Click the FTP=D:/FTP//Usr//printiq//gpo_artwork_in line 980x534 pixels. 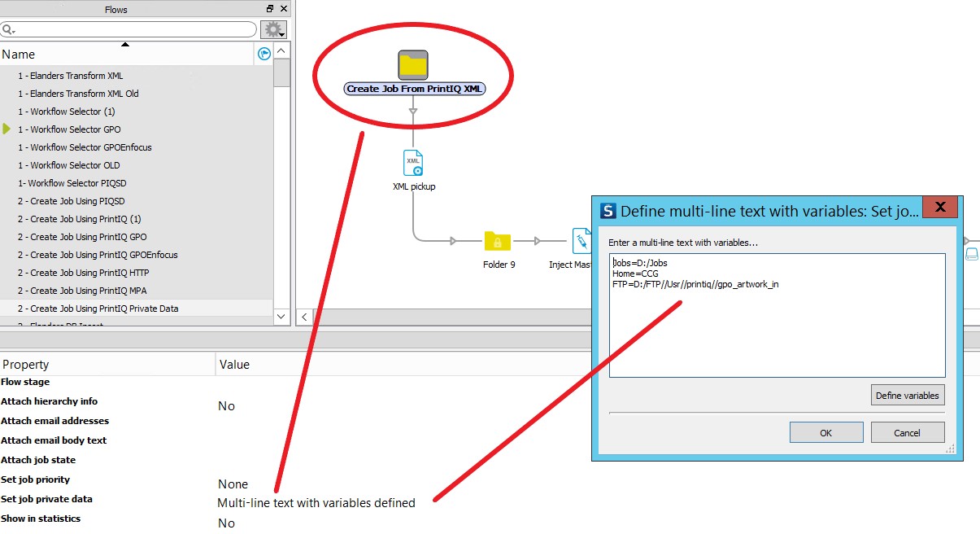pyautogui.click(x=695, y=284)
